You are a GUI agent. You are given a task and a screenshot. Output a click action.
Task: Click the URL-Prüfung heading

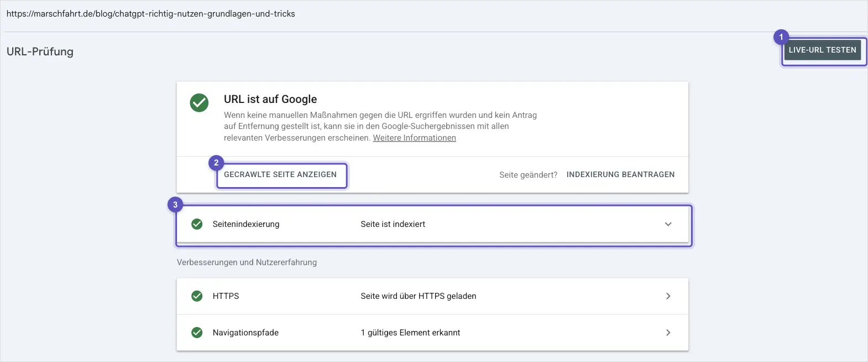[x=40, y=51]
